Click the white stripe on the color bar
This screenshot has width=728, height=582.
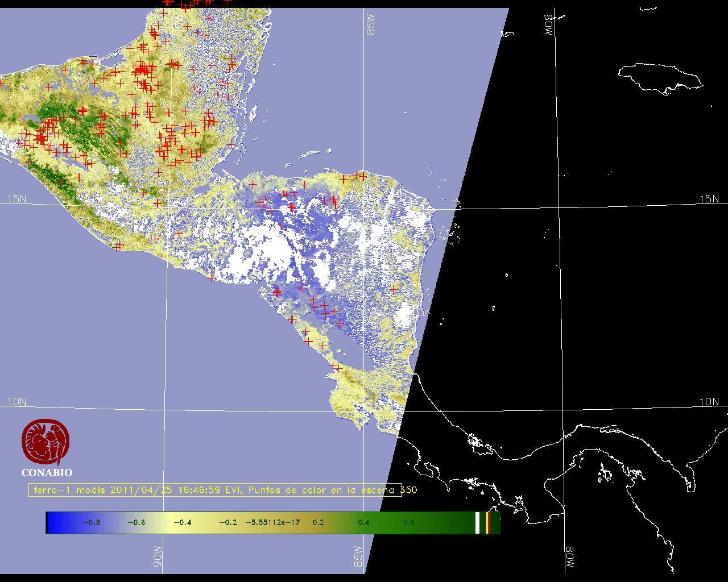pyautogui.click(x=478, y=522)
